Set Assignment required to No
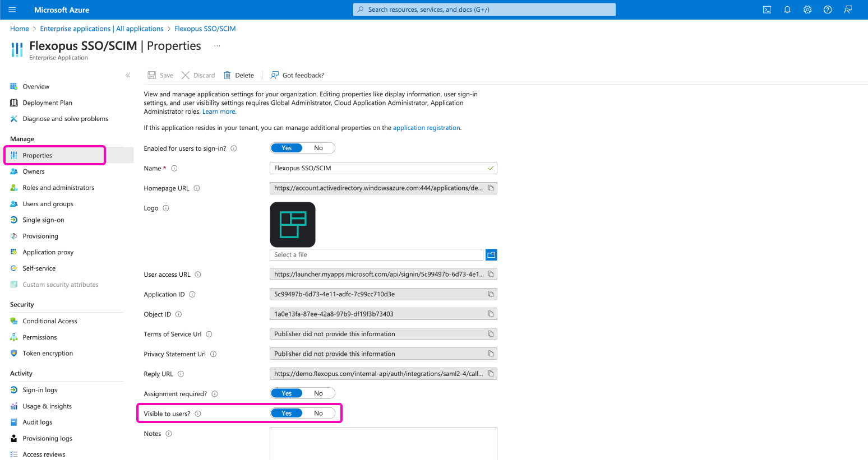This screenshot has width=868, height=460. 318,393
